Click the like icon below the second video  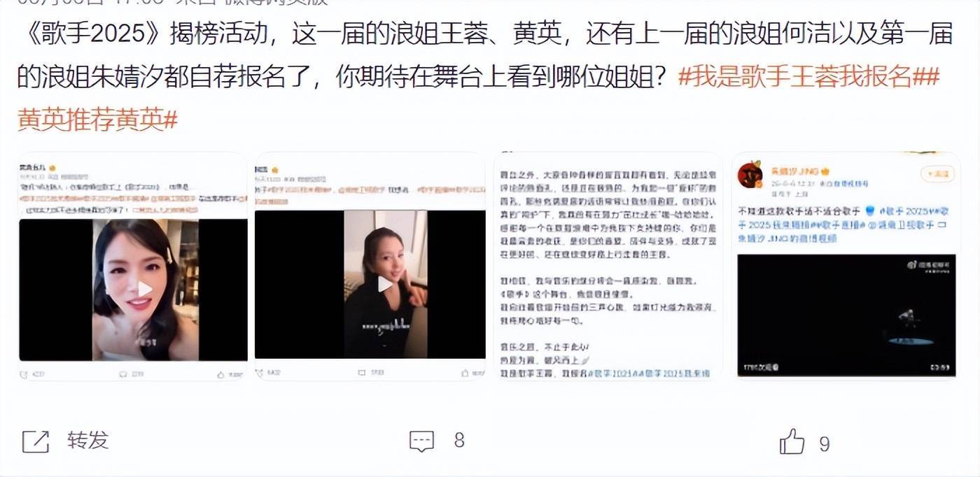(x=465, y=373)
